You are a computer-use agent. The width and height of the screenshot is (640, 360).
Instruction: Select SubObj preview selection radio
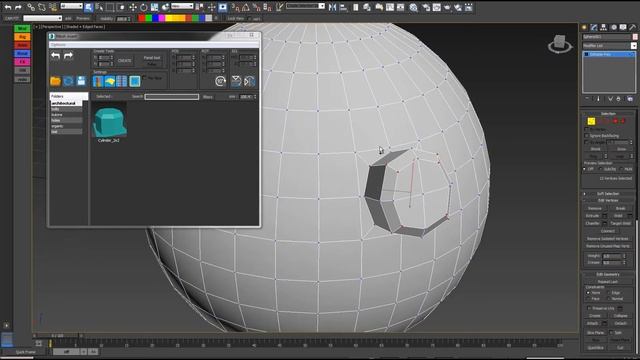[x=600, y=169]
